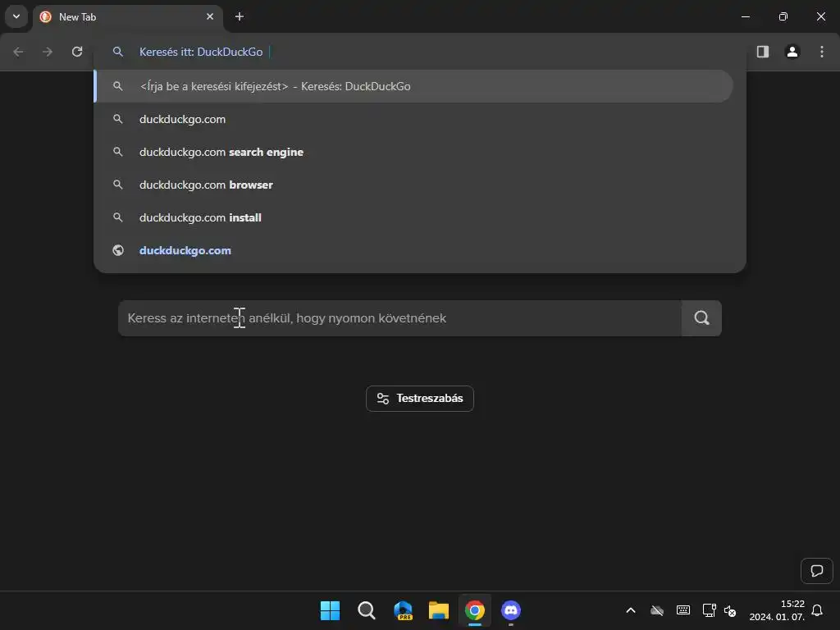This screenshot has height=630, width=840.
Task: Open the Chrome three-dot menu
Action: (822, 52)
